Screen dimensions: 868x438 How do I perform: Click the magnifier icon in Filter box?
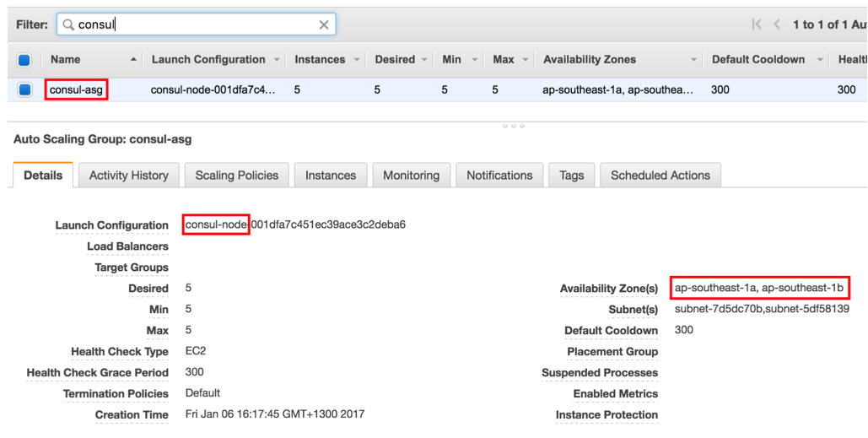pos(68,25)
